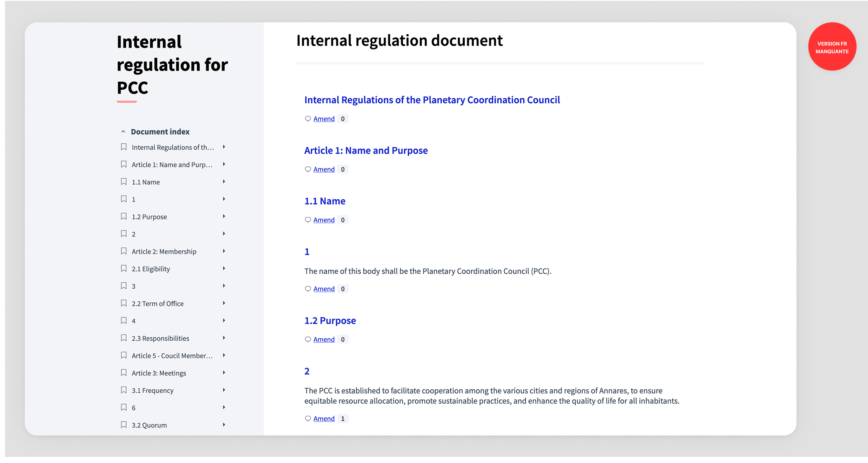This screenshot has height=463, width=868.
Task: Click comment bubble icon under Article 1 heading
Action: [308, 169]
